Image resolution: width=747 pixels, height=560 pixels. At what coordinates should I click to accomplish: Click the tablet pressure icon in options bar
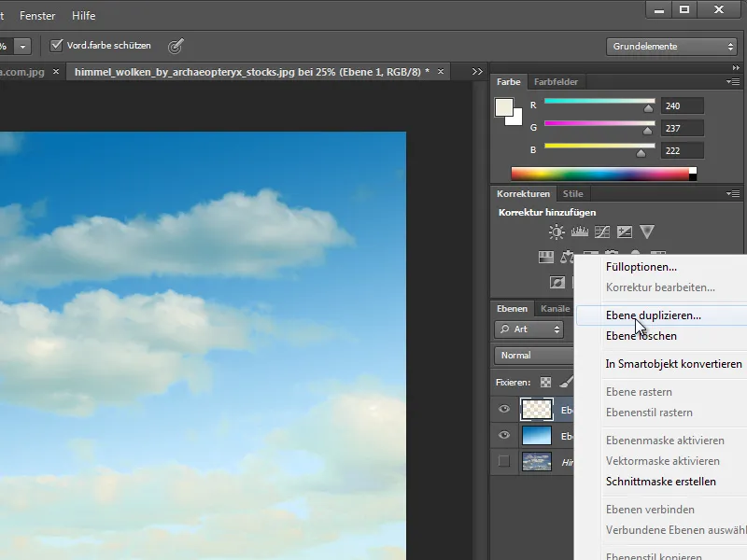(176, 46)
